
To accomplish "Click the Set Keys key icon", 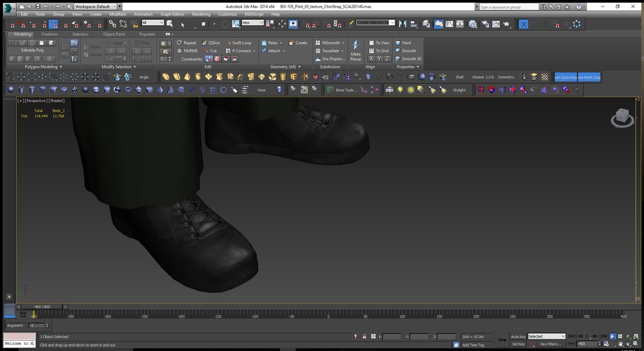I will [x=502, y=339].
